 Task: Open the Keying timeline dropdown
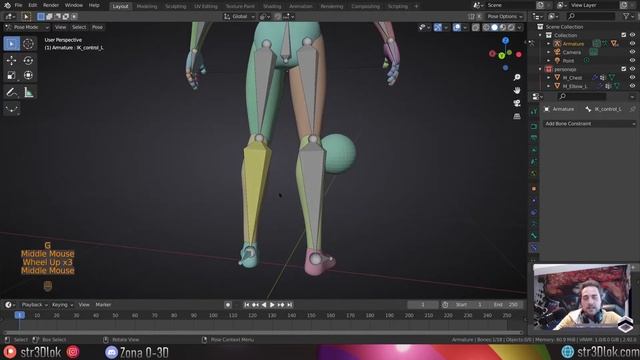pyautogui.click(x=62, y=305)
